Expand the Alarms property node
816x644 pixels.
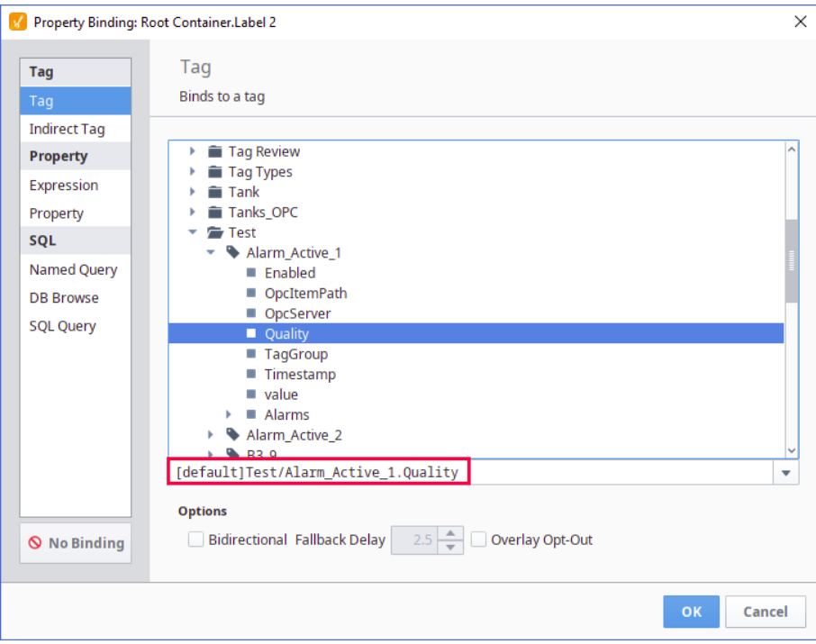click(229, 415)
